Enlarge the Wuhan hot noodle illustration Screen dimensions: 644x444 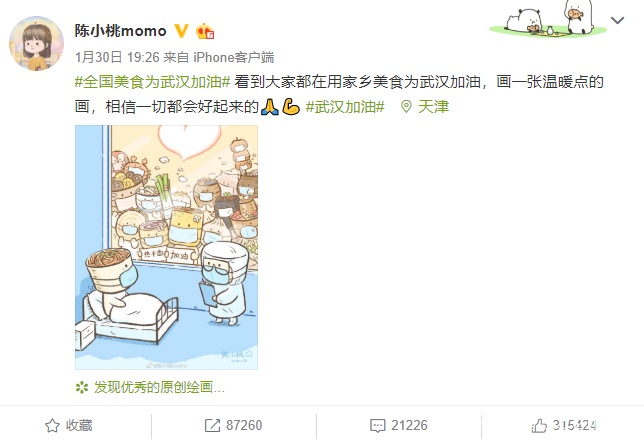click(166, 247)
